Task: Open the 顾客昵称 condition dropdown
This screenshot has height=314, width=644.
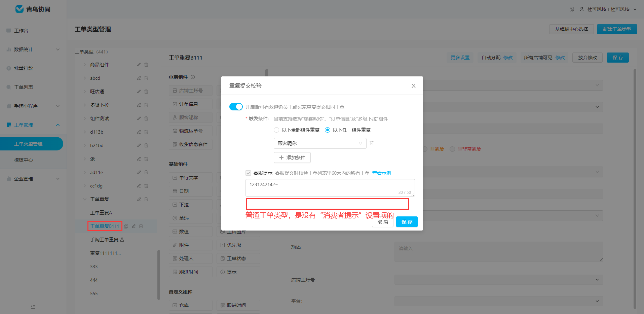Action: tap(320, 143)
